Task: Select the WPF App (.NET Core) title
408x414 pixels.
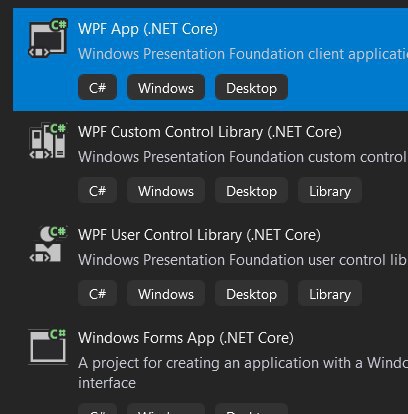Action: coord(148,29)
